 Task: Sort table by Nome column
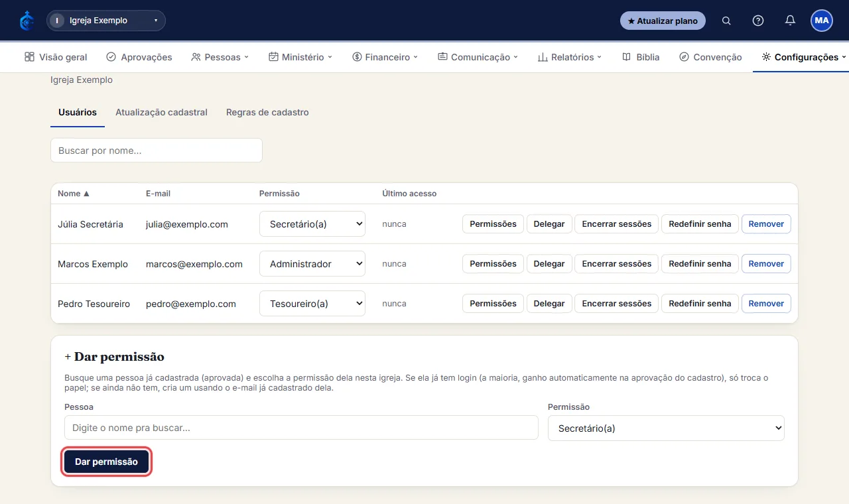(x=74, y=194)
